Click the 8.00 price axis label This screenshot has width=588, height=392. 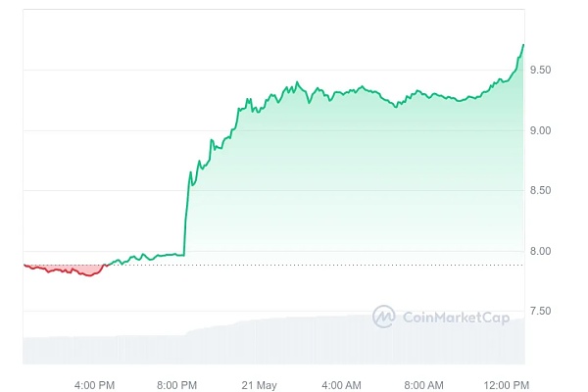point(542,252)
